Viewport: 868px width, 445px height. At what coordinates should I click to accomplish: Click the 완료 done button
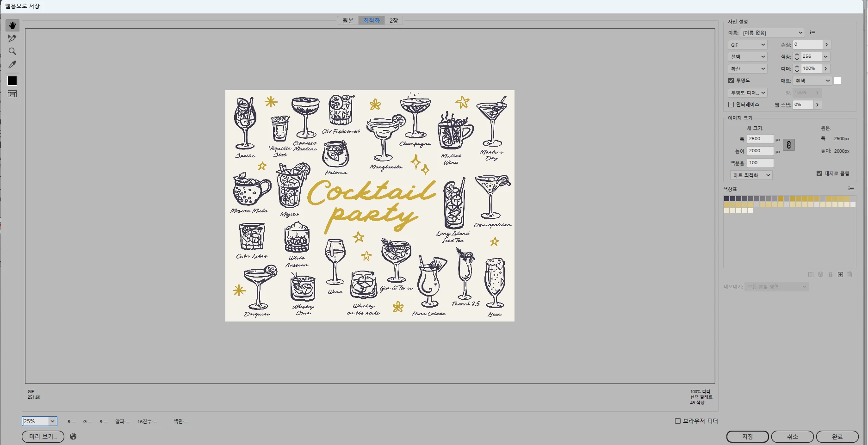[x=837, y=437]
